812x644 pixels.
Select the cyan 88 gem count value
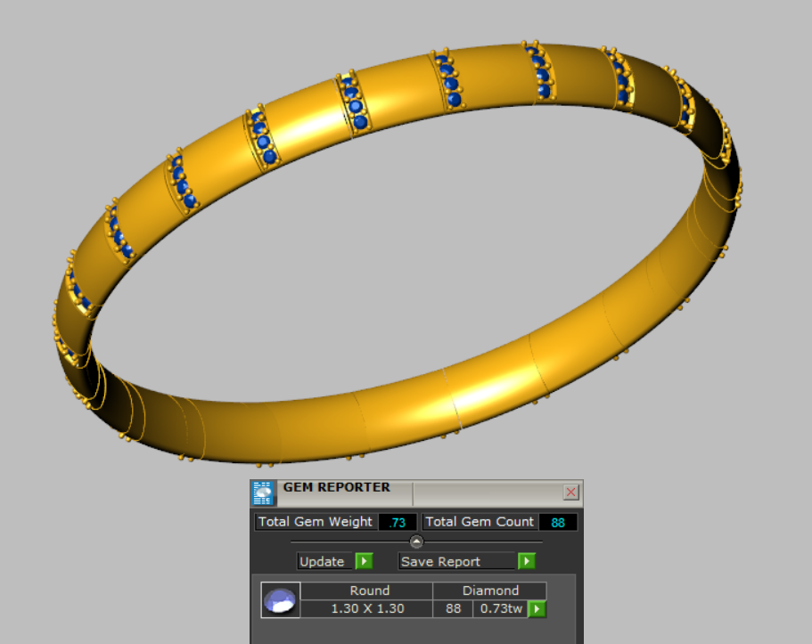point(558,522)
